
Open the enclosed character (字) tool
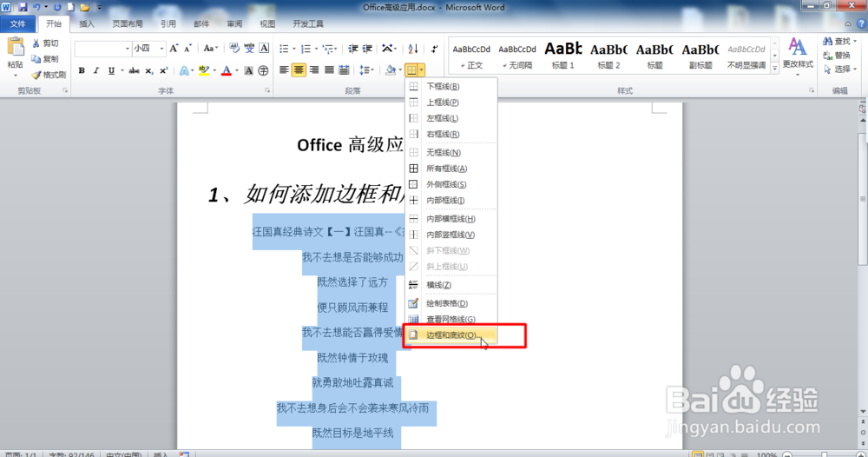coord(264,71)
